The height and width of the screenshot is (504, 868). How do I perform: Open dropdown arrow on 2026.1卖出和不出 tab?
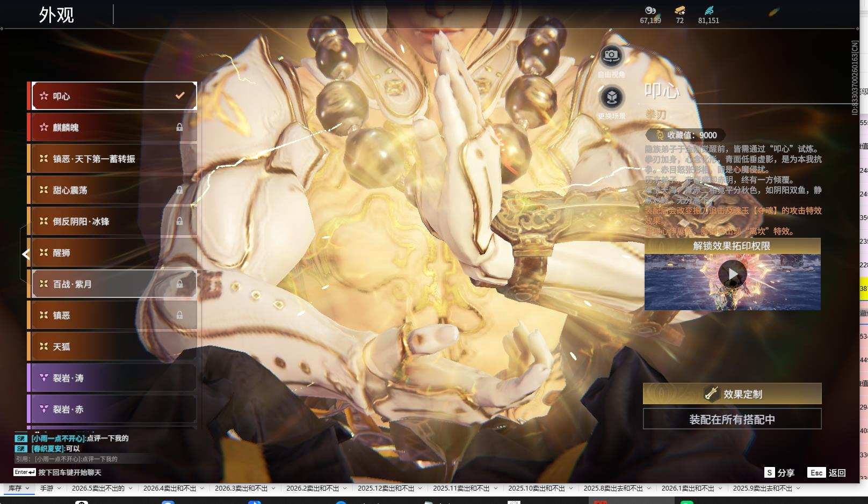pos(720,488)
